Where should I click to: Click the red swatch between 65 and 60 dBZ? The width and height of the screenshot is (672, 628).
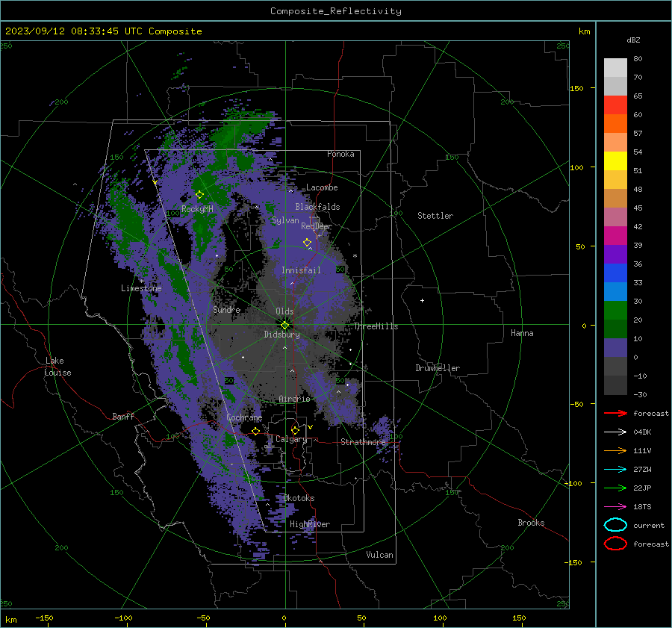[x=615, y=105]
